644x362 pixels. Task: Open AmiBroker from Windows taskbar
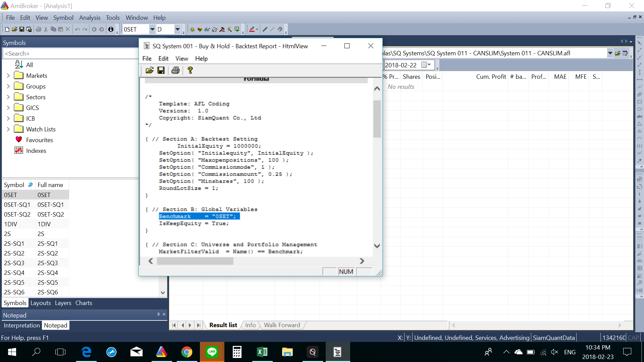(162, 352)
